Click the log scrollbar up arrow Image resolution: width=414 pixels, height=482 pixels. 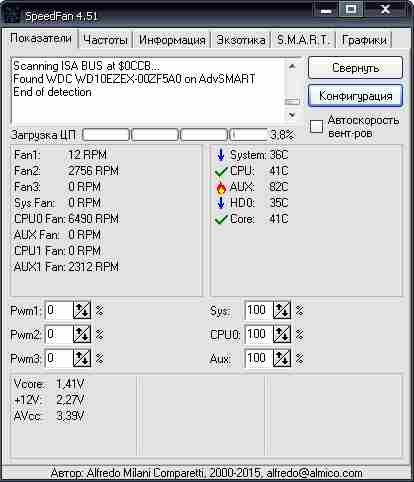tap(292, 67)
